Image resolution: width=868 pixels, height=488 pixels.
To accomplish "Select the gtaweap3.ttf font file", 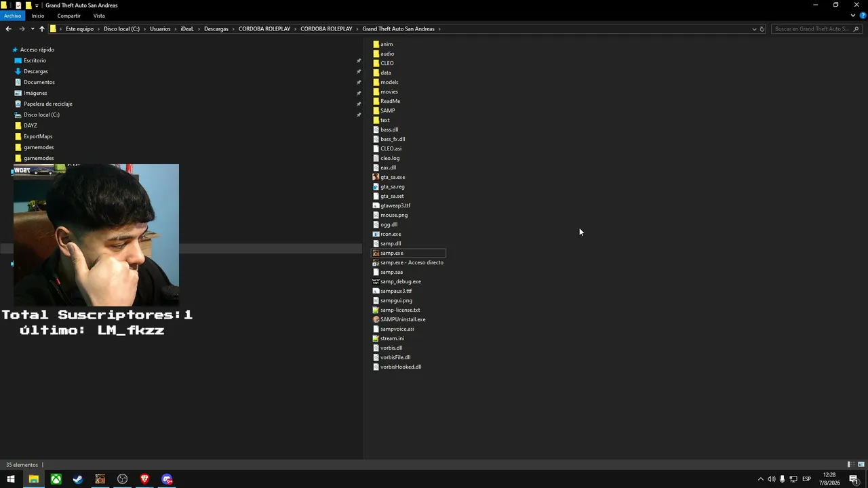I will tap(395, 205).
